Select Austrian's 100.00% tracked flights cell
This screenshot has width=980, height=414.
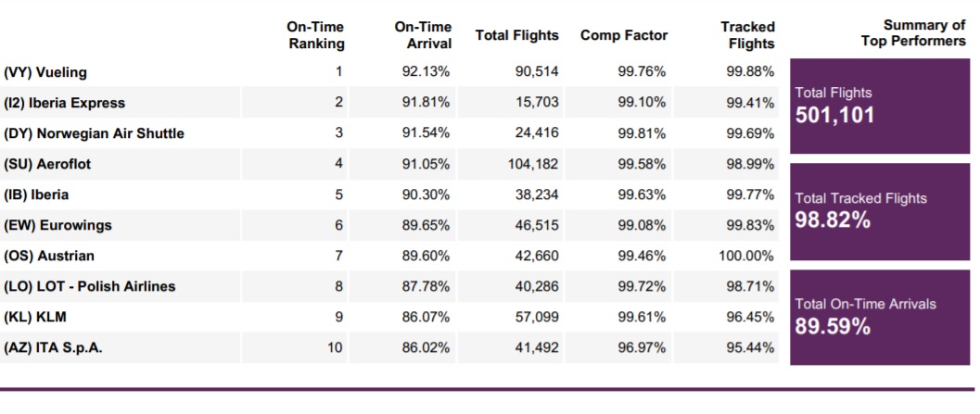click(746, 256)
